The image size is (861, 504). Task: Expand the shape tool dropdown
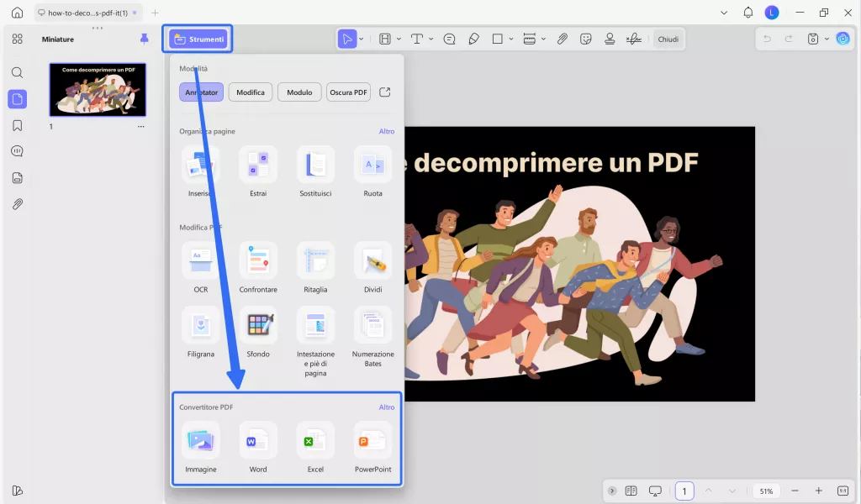[x=511, y=39]
